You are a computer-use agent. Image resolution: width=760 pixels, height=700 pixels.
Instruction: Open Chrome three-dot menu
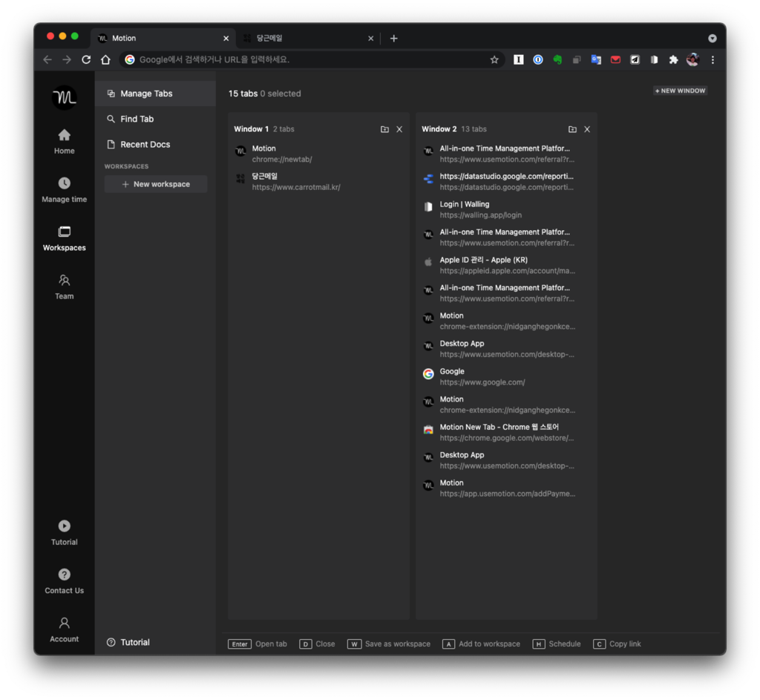coord(712,59)
